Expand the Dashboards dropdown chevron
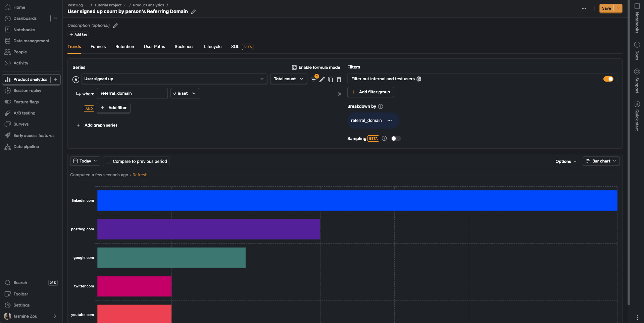Image resolution: width=644 pixels, height=323 pixels. coord(56,18)
